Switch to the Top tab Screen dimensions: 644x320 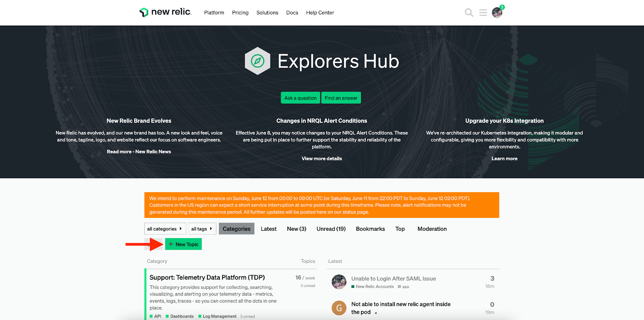pos(400,229)
